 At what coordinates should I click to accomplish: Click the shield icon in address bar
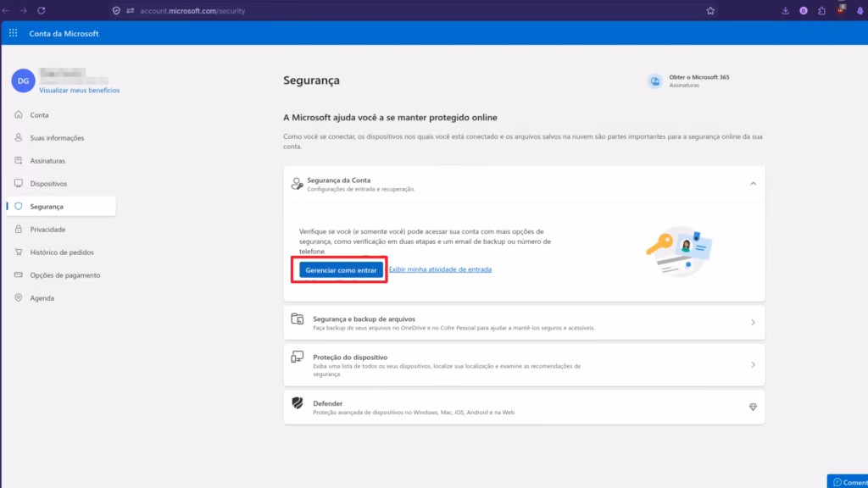coord(116,10)
